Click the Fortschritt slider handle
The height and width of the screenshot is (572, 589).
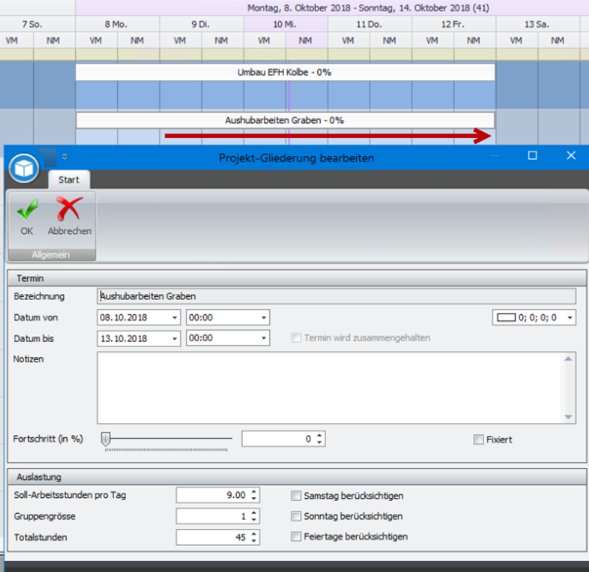(106, 439)
